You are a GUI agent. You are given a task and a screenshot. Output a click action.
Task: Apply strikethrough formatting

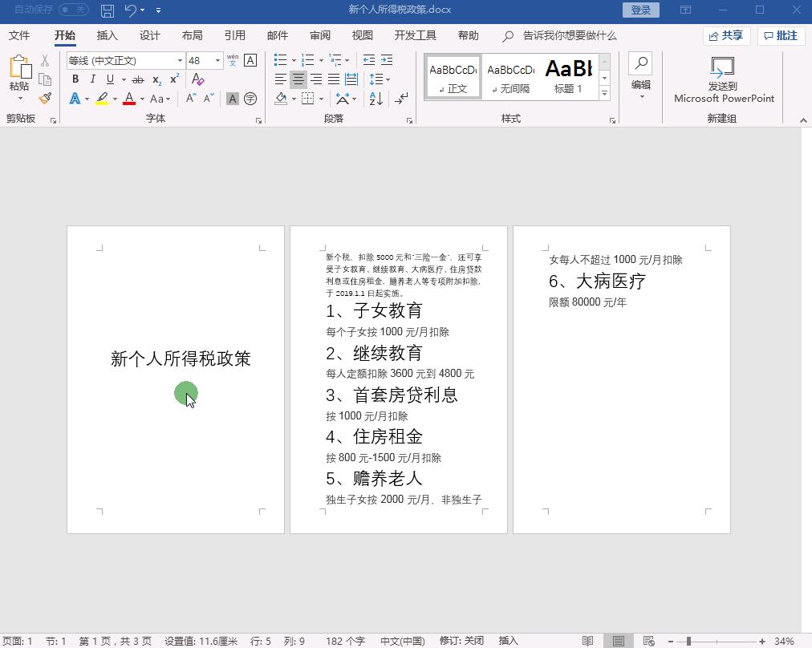pyautogui.click(x=137, y=79)
